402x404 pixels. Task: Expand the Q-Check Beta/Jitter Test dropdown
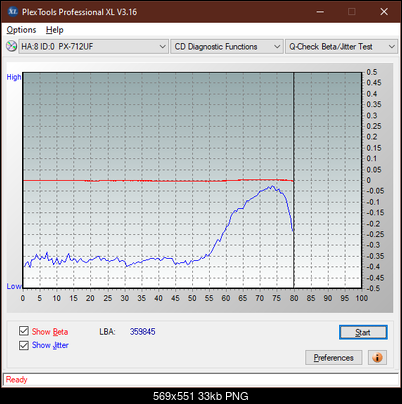click(x=341, y=47)
